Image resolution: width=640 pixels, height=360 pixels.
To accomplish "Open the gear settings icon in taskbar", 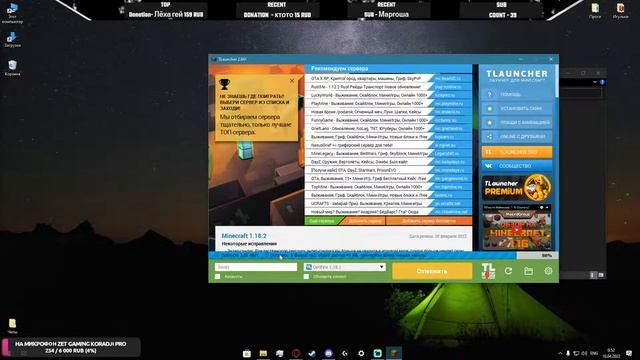I will [x=361, y=353].
